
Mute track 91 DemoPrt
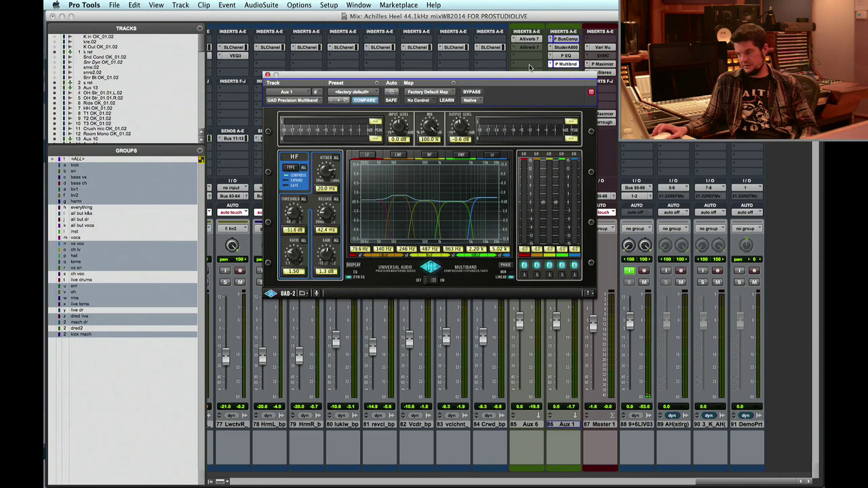[x=753, y=282]
